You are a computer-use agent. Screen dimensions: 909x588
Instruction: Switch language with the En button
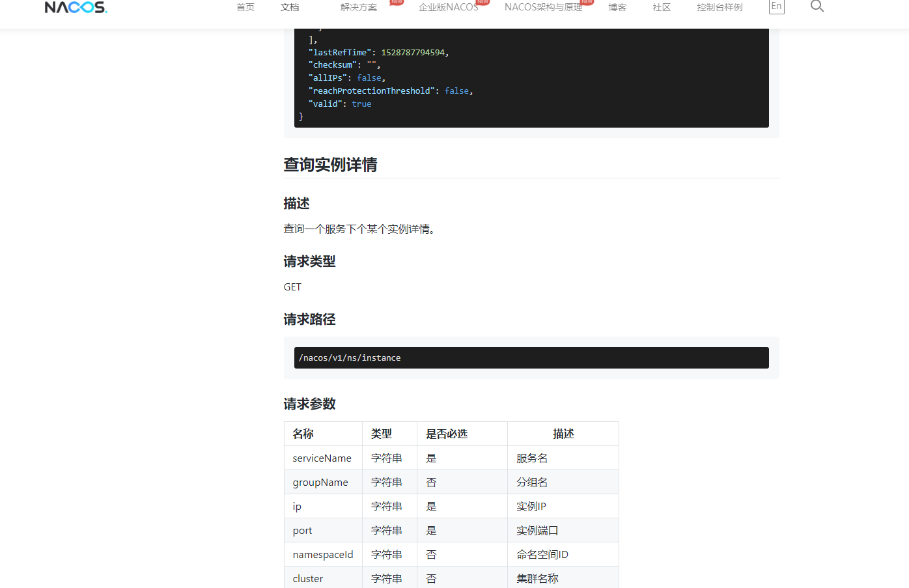(776, 7)
